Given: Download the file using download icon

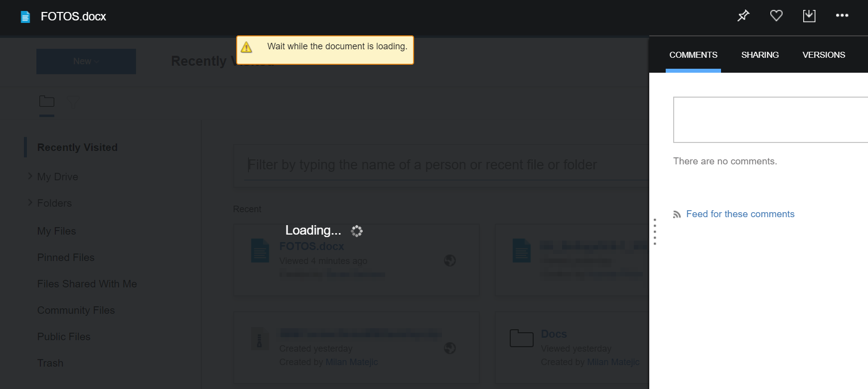Looking at the screenshot, I should pos(809,16).
